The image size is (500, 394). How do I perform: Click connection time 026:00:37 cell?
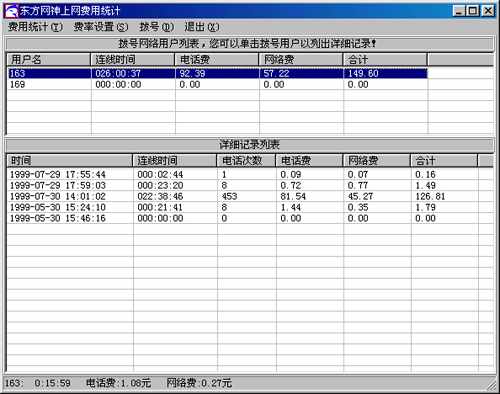[x=118, y=73]
